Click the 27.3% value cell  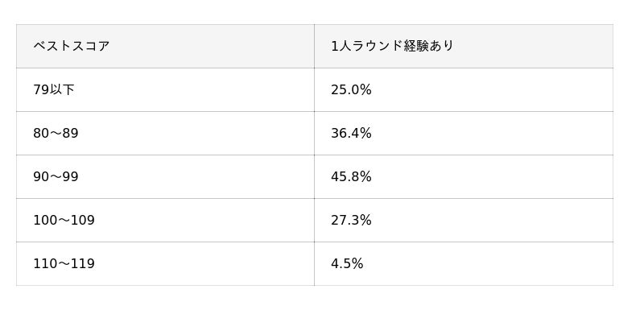pos(464,220)
